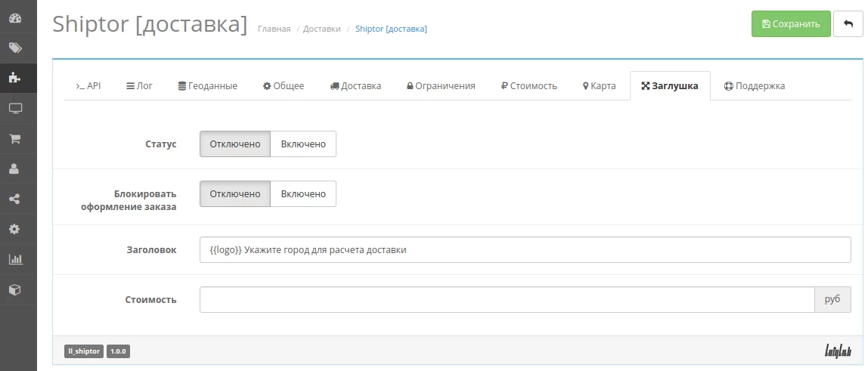Click the Заголовок text field

click(525, 250)
